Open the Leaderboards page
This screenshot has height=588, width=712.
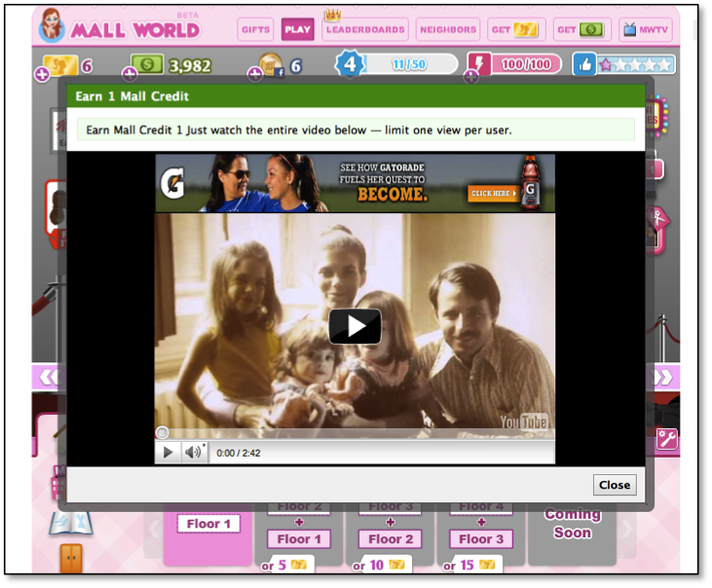[x=365, y=30]
